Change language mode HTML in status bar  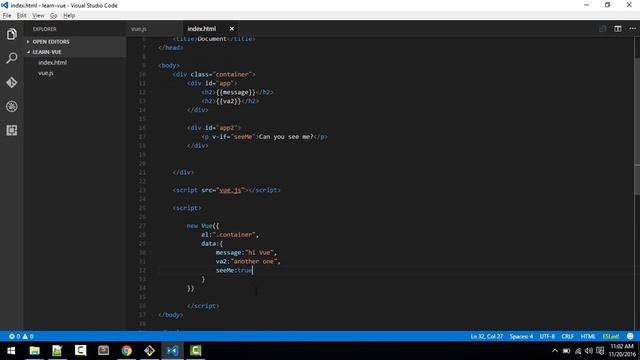pyautogui.click(x=588, y=336)
